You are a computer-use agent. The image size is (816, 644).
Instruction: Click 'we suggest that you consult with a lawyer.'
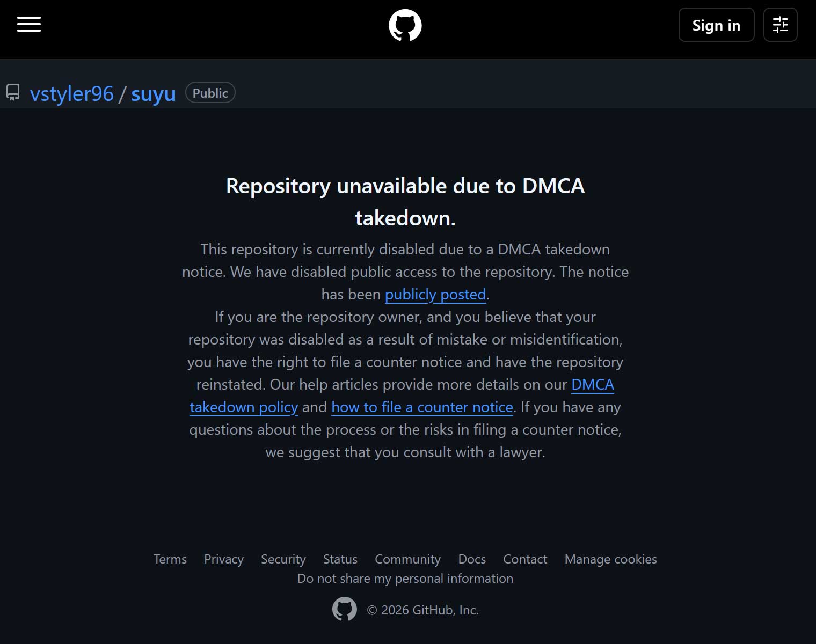click(x=405, y=452)
